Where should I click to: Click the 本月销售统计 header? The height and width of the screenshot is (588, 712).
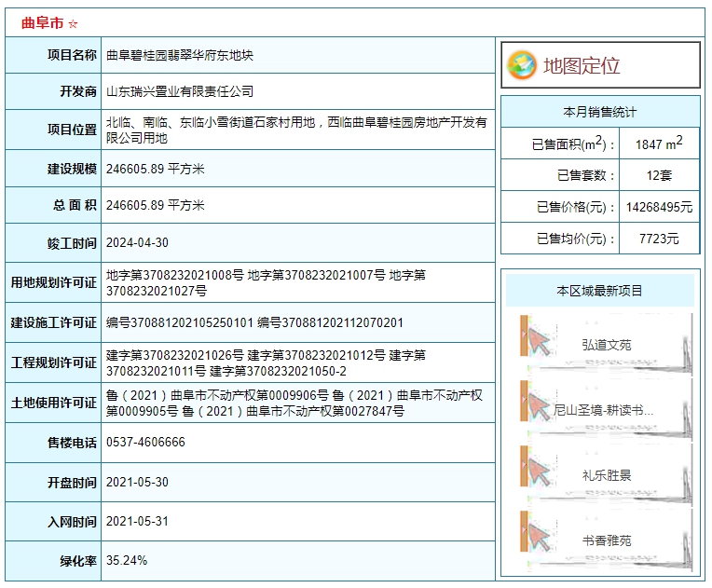[x=600, y=112]
